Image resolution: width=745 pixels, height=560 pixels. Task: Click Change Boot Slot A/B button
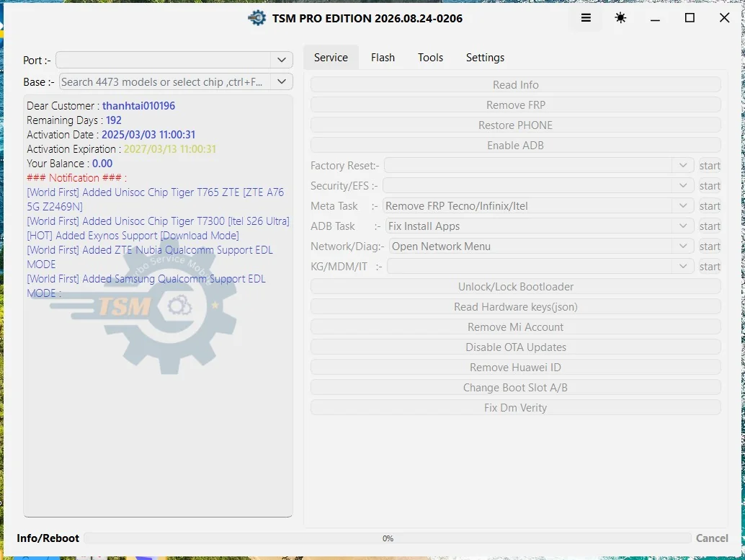[515, 388]
